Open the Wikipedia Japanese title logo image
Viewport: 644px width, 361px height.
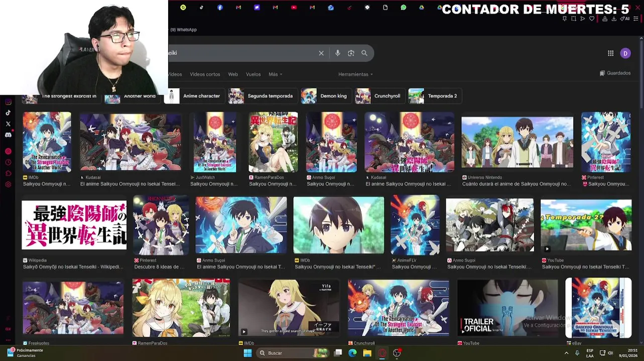click(74, 225)
